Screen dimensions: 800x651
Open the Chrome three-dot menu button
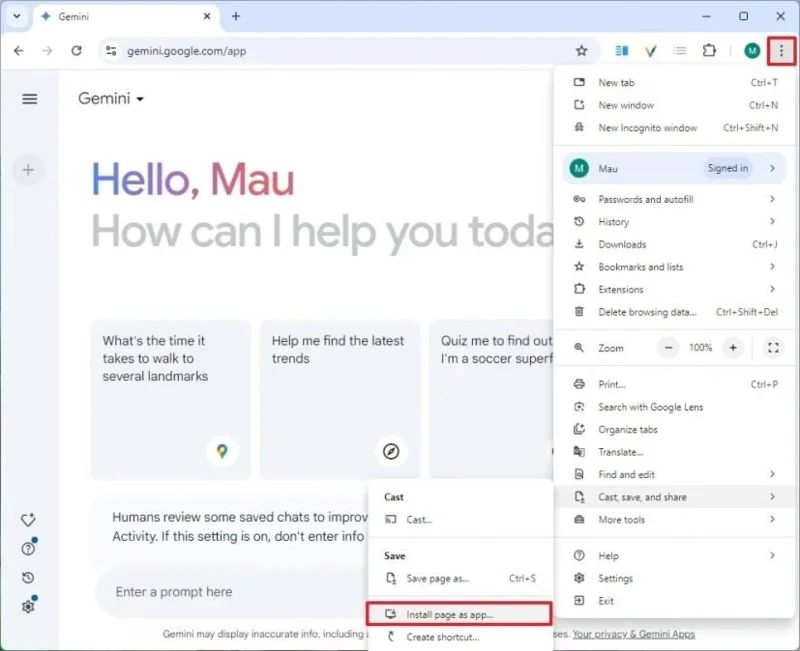point(781,51)
